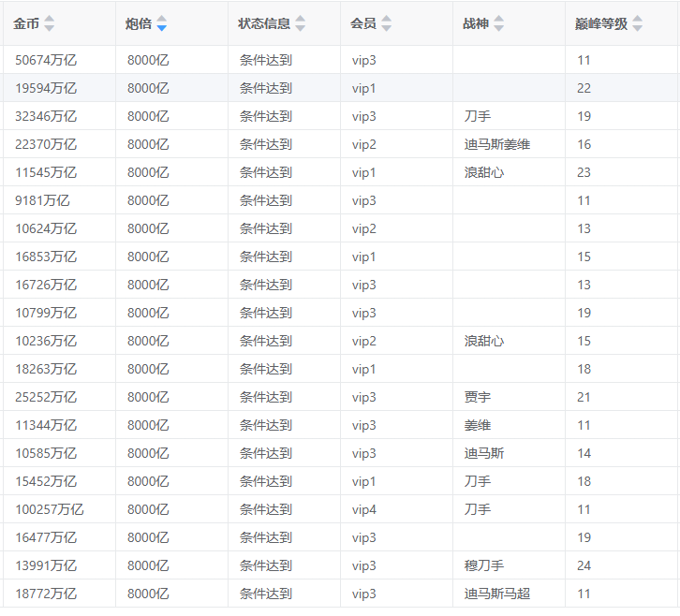Click the 迪马斯马超 cell

coord(497,594)
